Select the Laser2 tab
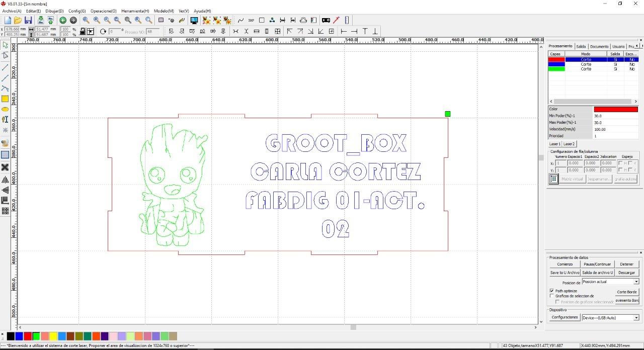This screenshot has width=644, height=350. click(569, 144)
